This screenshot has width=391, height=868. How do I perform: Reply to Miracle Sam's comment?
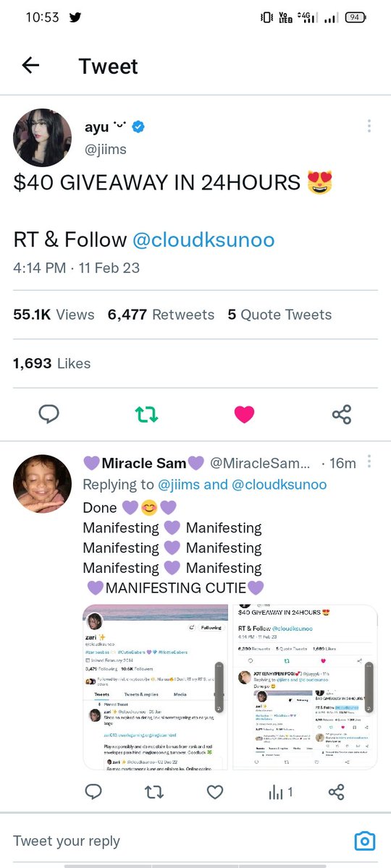(93, 793)
